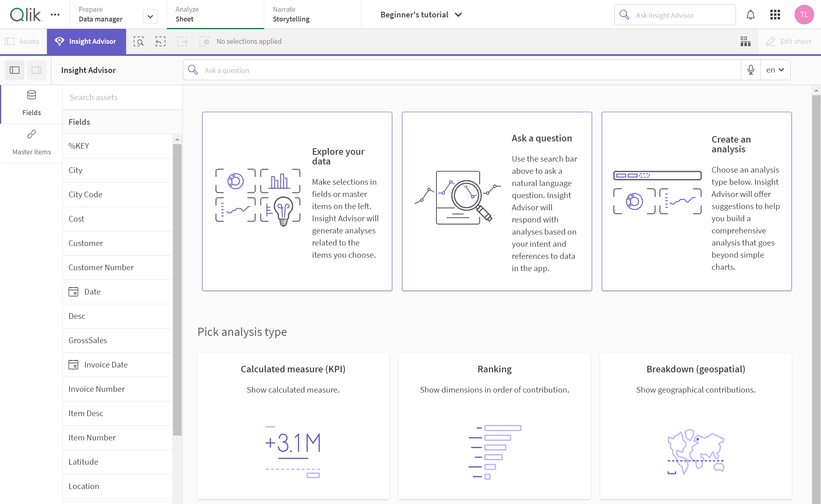The image size is (821, 504).
Task: Toggle the left panel collapse icon
Action: pyautogui.click(x=15, y=70)
